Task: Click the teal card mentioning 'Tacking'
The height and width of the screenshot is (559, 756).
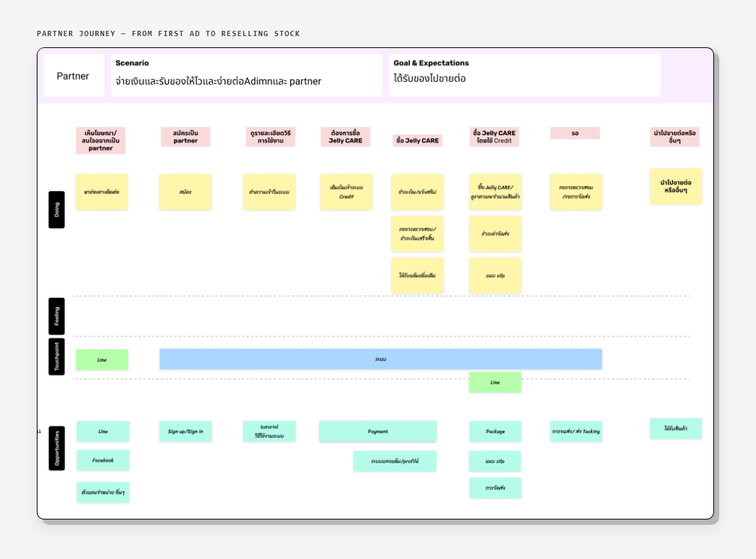Action: click(576, 431)
